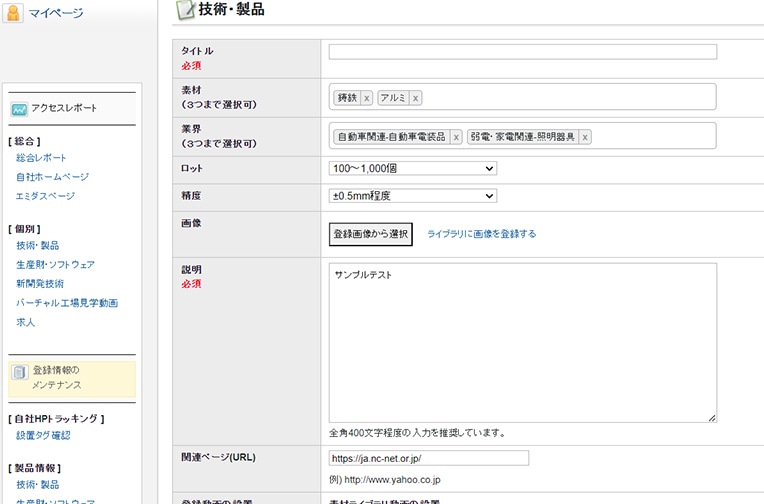Click the 関連ページ URL input field
This screenshot has width=764, height=504.
(x=428, y=458)
